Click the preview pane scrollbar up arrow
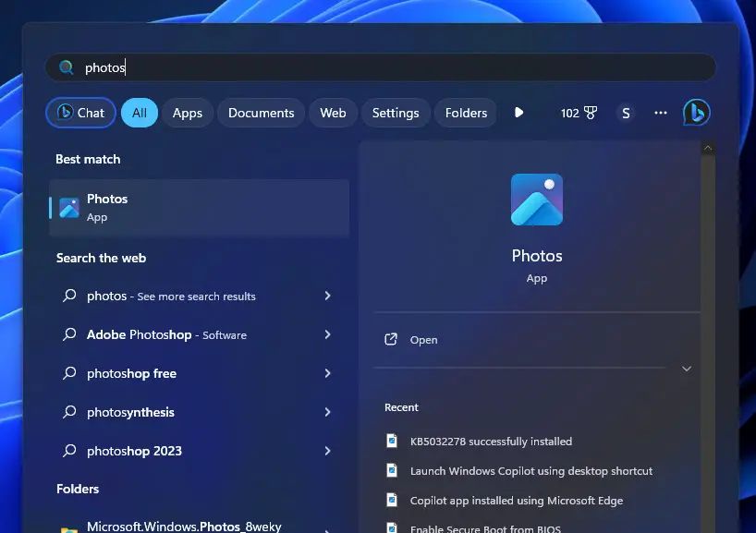 coord(708,148)
